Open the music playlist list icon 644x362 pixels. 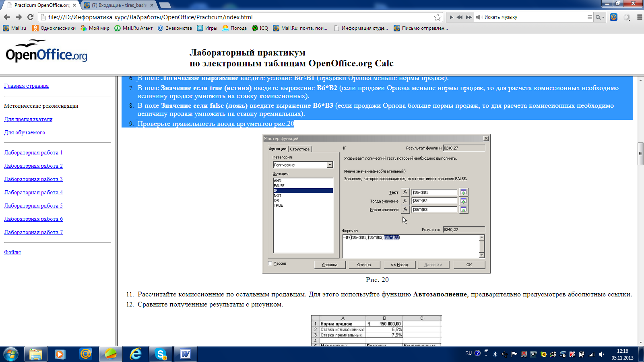pos(590,17)
